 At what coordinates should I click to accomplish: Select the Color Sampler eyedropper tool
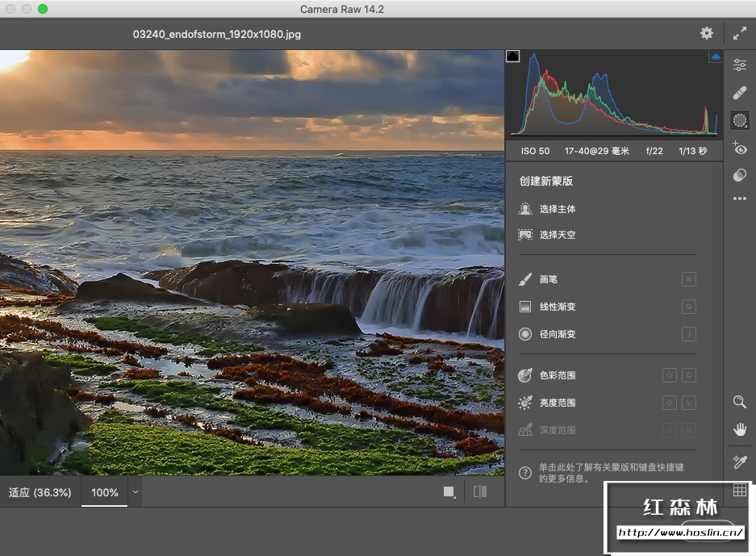[x=739, y=462]
